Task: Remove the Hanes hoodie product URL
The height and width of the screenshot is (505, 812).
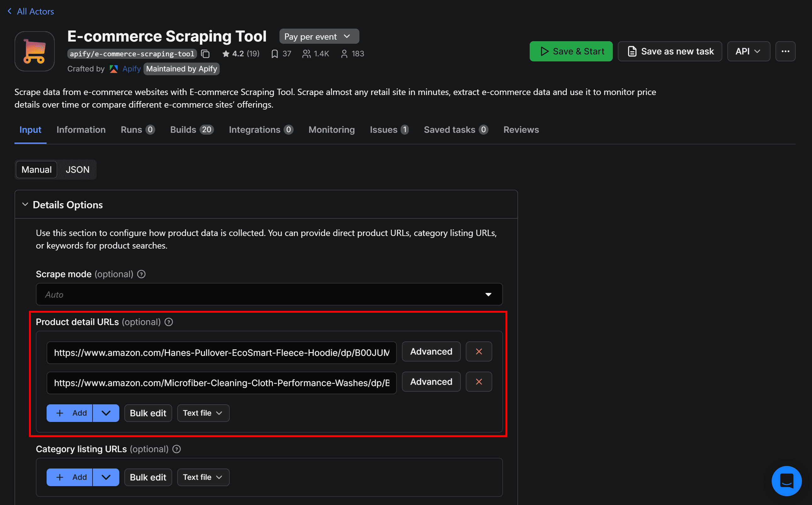Action: click(479, 351)
